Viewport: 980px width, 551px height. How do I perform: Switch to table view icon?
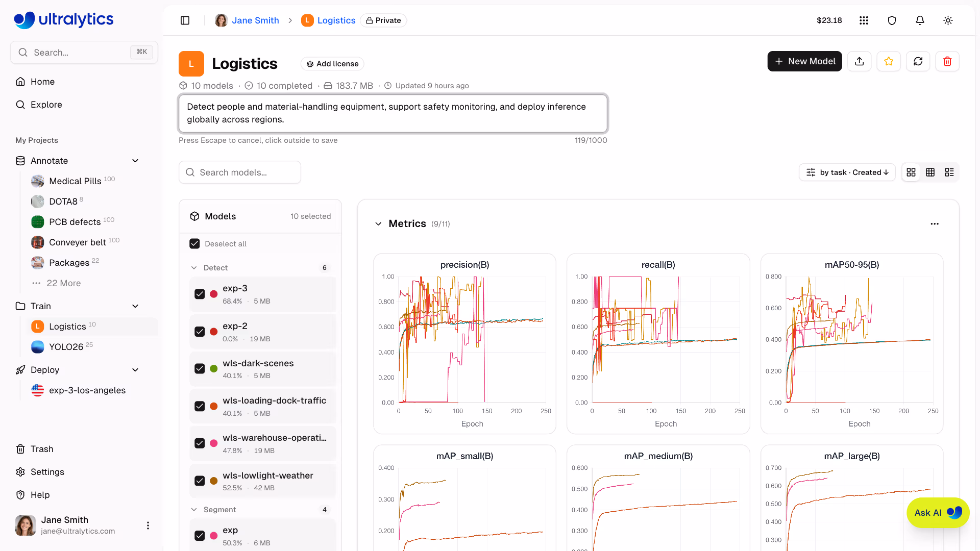(930, 172)
